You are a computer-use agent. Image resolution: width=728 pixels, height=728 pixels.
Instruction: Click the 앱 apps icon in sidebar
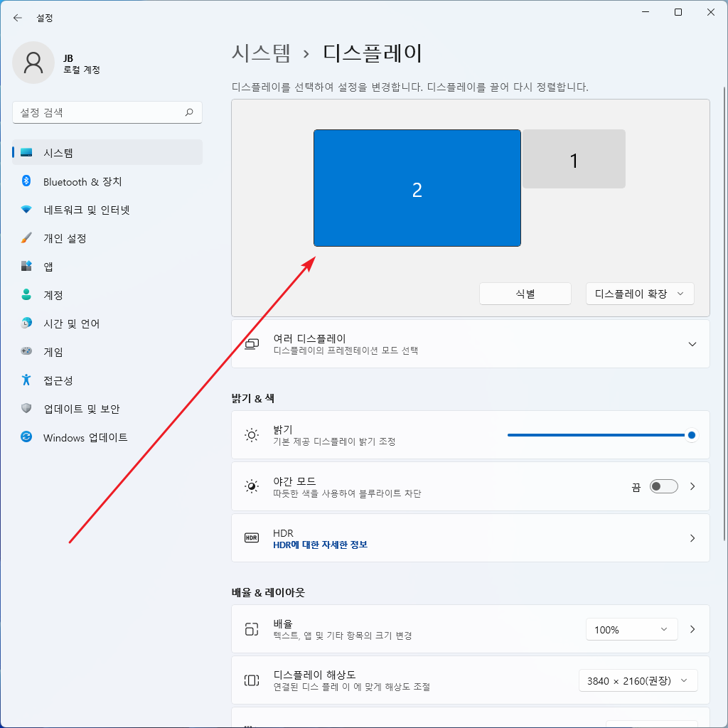click(26, 266)
